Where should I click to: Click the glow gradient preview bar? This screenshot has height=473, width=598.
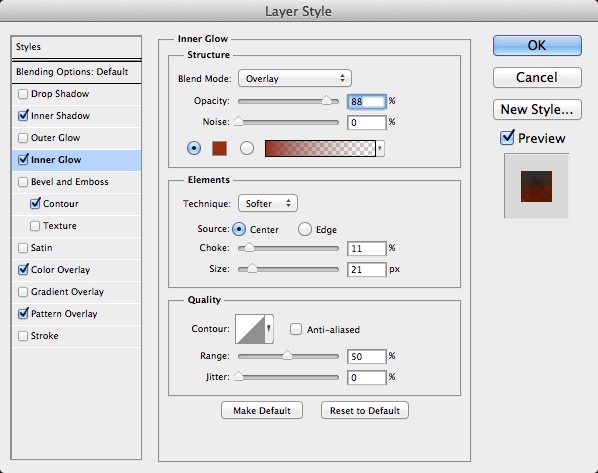320,148
